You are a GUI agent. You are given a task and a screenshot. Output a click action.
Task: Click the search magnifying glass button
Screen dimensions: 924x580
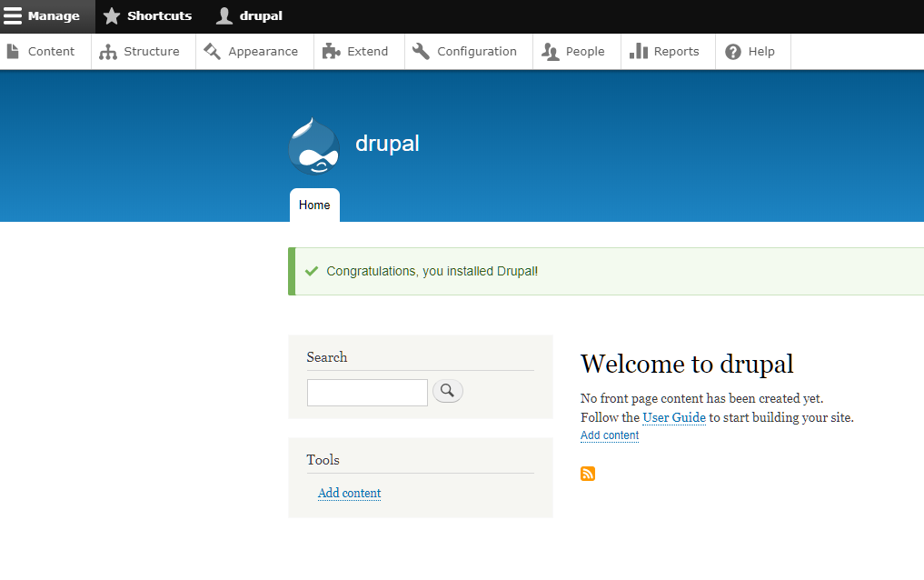447,392
